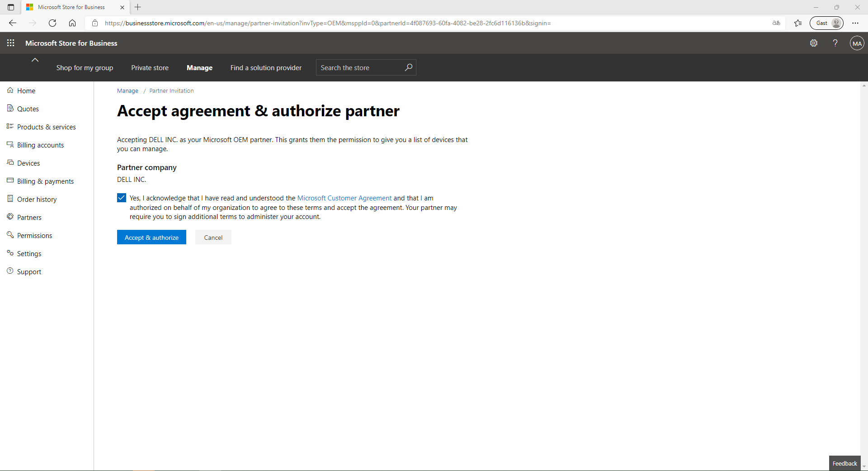
Task: Open Home in the sidebar
Action: (x=26, y=90)
